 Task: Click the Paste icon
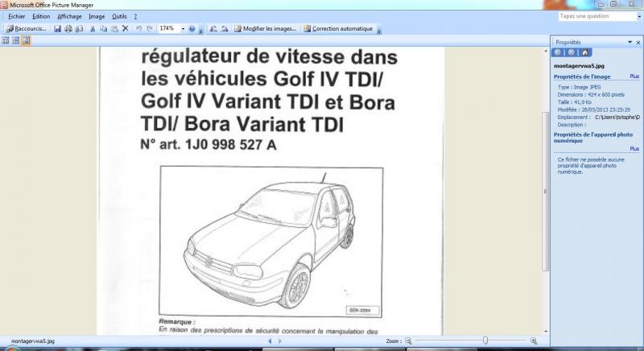tap(114, 29)
